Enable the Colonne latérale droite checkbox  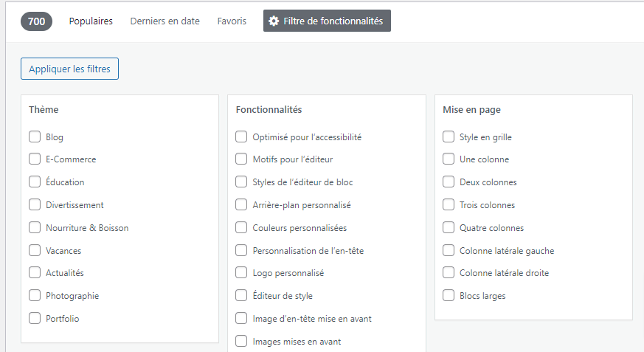click(x=449, y=272)
